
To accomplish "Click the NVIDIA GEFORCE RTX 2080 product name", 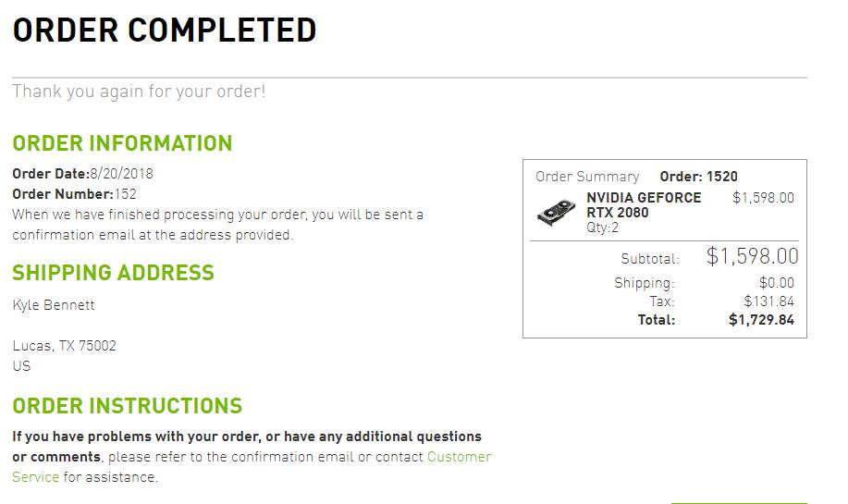I will pos(644,205).
